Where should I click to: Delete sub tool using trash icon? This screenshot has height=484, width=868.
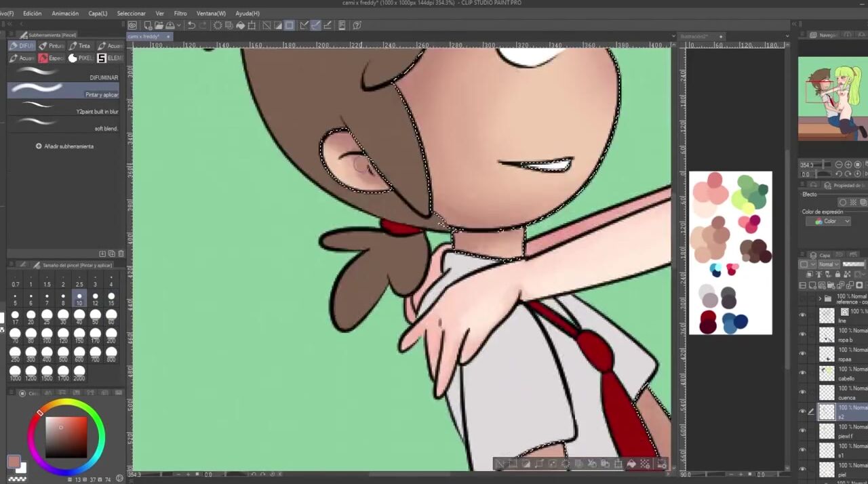click(121, 254)
